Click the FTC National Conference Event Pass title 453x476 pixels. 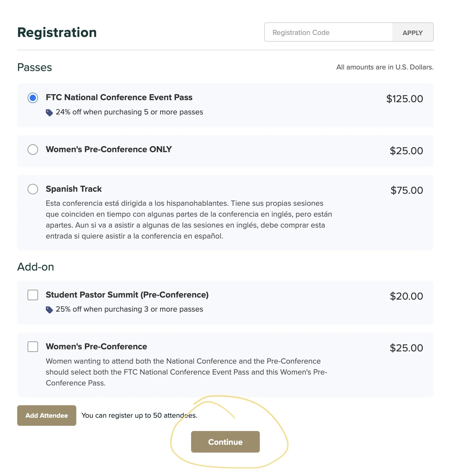(x=119, y=97)
